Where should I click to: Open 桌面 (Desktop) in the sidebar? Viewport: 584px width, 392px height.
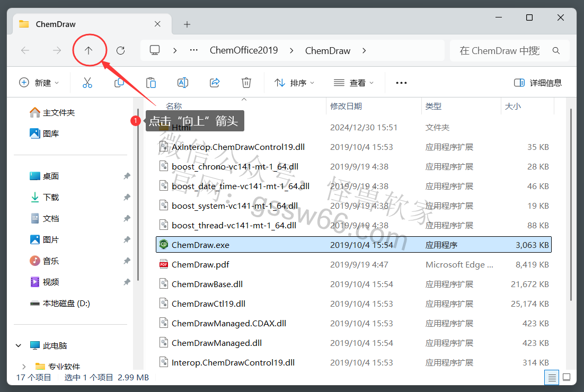coord(44,176)
